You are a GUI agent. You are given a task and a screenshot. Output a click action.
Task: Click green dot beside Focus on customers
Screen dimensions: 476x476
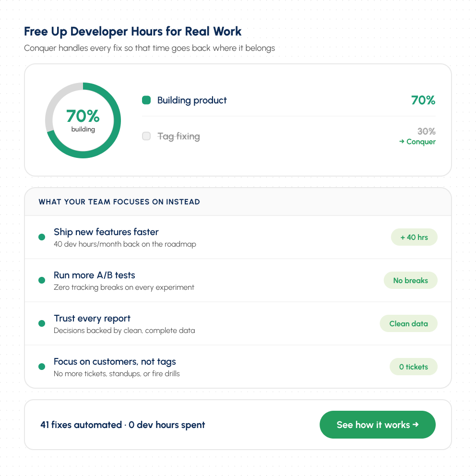click(42, 367)
